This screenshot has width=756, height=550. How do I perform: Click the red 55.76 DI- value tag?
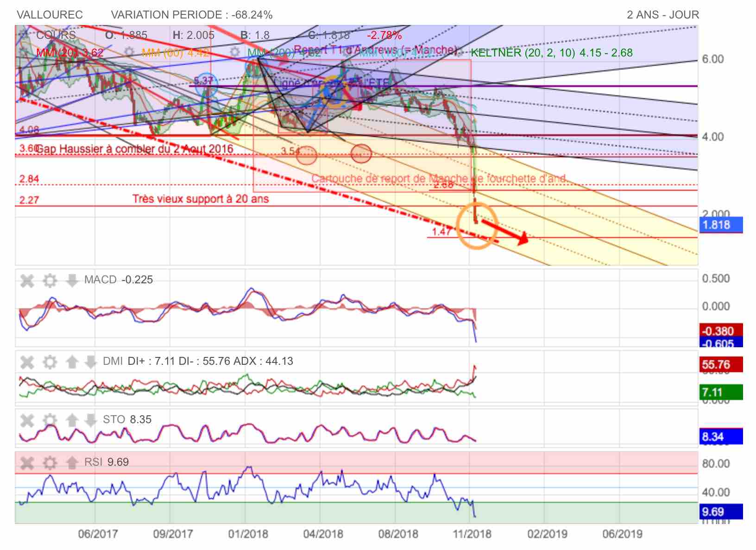click(x=721, y=364)
